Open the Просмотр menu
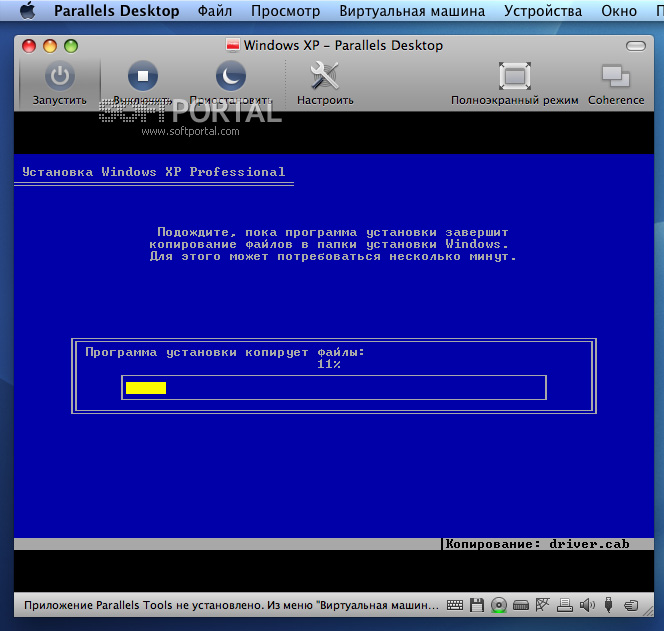The height and width of the screenshot is (631, 664). tap(285, 11)
